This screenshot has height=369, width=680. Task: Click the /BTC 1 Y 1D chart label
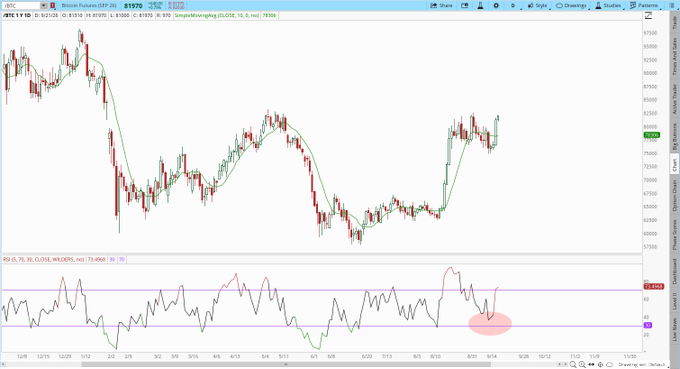click(x=17, y=15)
